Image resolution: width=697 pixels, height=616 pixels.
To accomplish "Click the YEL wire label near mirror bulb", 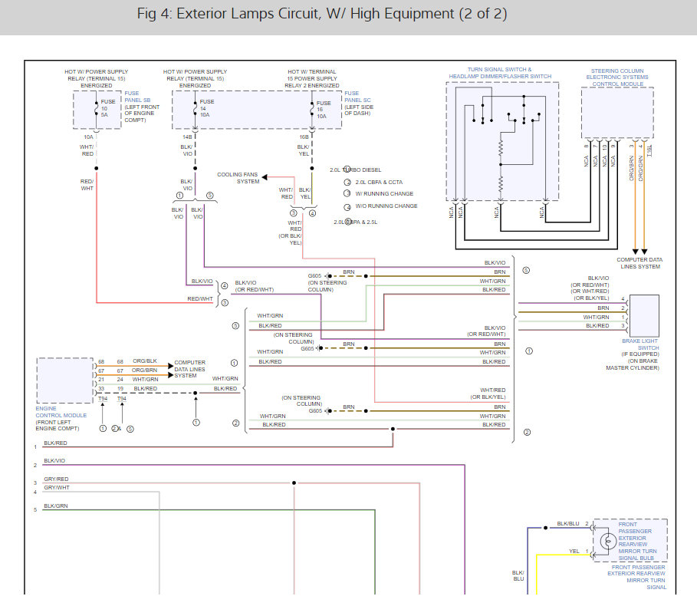I will [x=574, y=551].
